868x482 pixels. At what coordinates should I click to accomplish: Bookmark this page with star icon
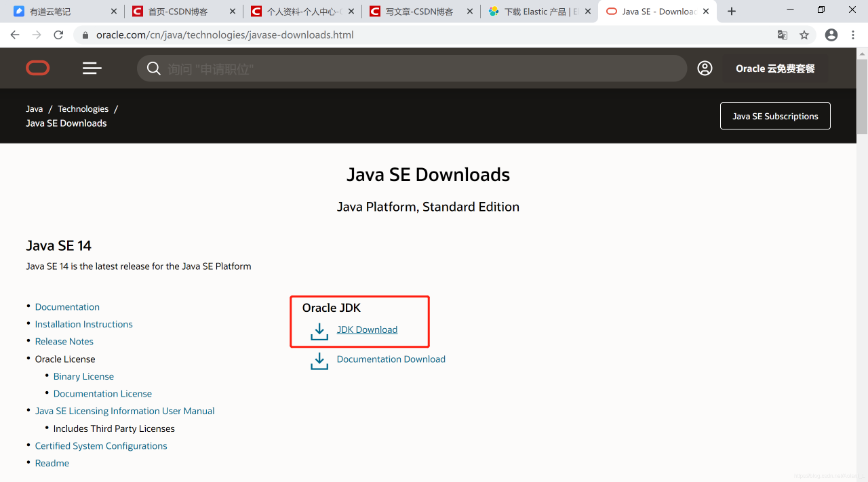tap(804, 35)
